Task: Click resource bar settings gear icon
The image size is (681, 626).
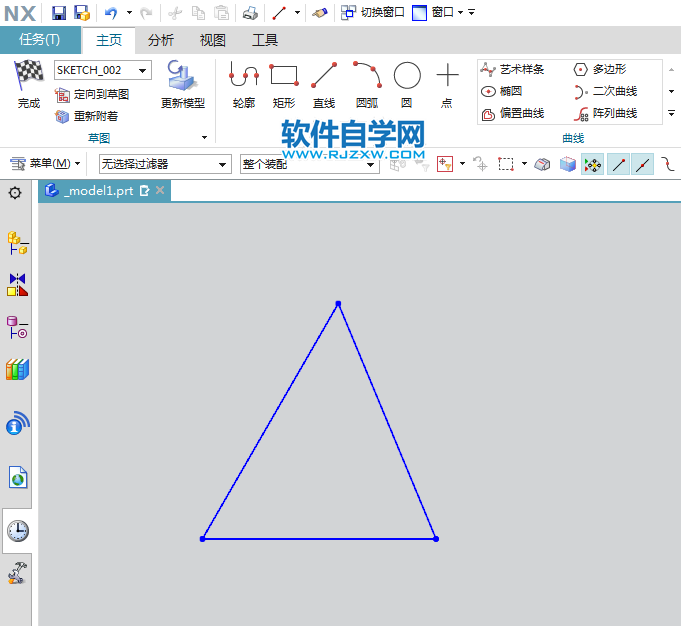Action: point(15,192)
